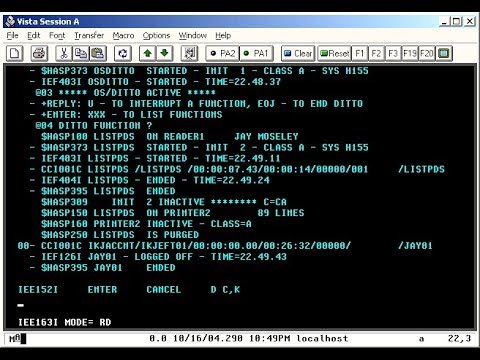Click the $HASP250 LISTPDS IS PURGED line
This screenshot has height=360, width=480.
(120, 235)
